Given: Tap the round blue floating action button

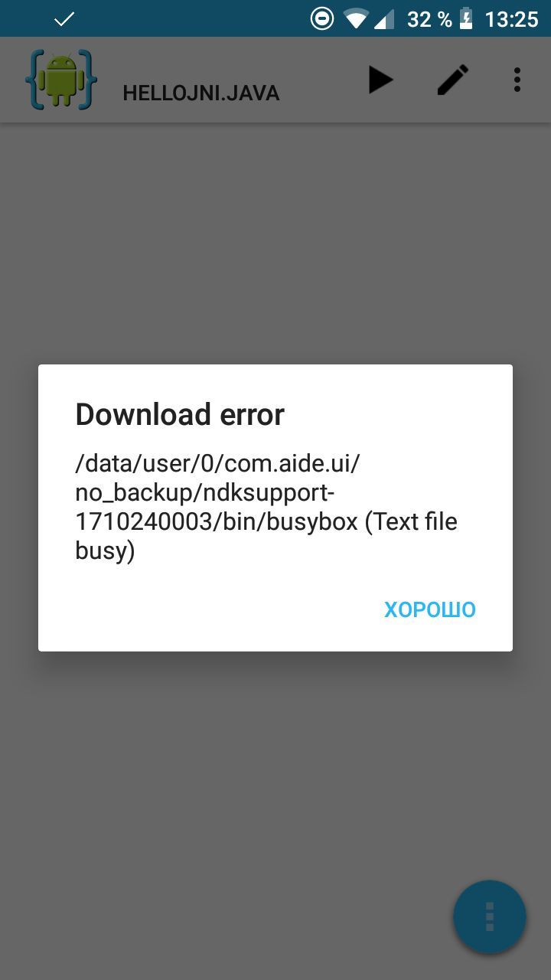Looking at the screenshot, I should tap(490, 916).
